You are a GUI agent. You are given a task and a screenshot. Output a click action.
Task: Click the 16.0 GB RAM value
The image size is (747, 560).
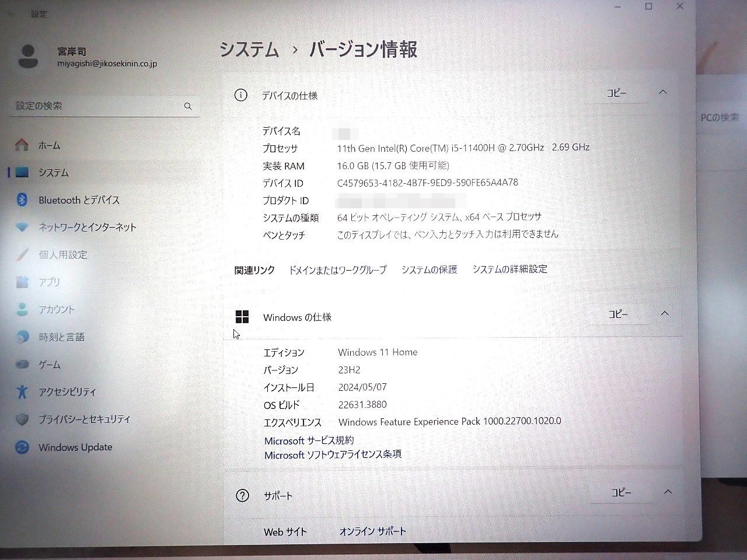tap(393, 165)
